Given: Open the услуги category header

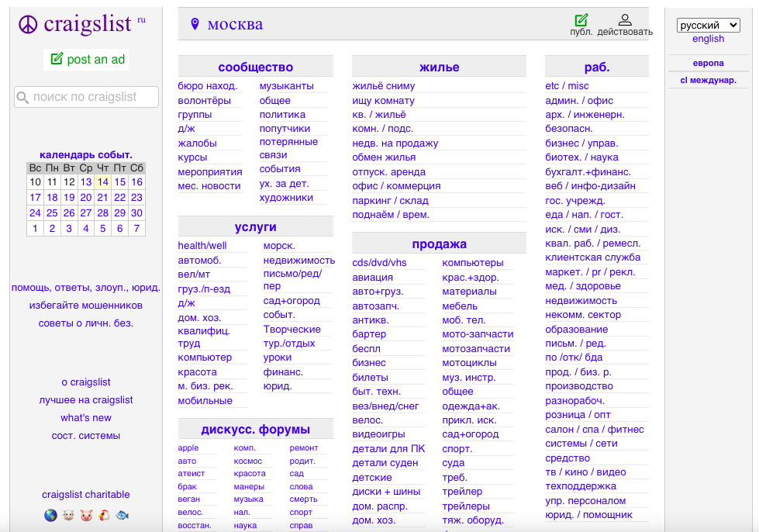Looking at the screenshot, I should coord(256,227).
